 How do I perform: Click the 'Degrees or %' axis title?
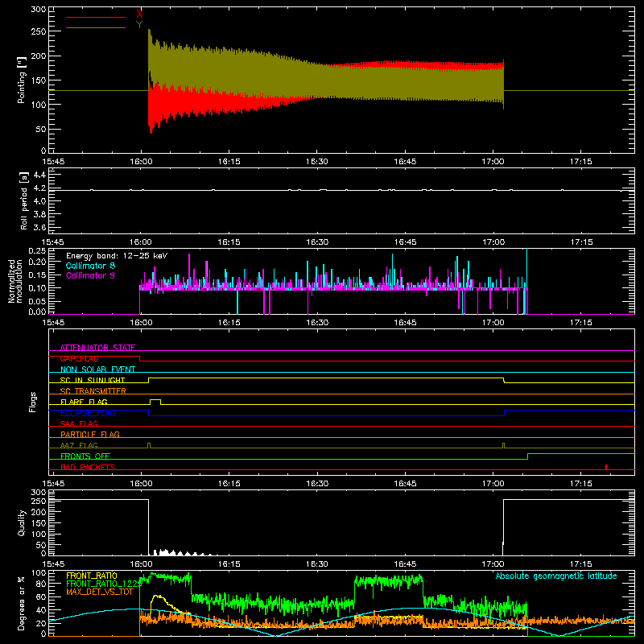pos(21,603)
